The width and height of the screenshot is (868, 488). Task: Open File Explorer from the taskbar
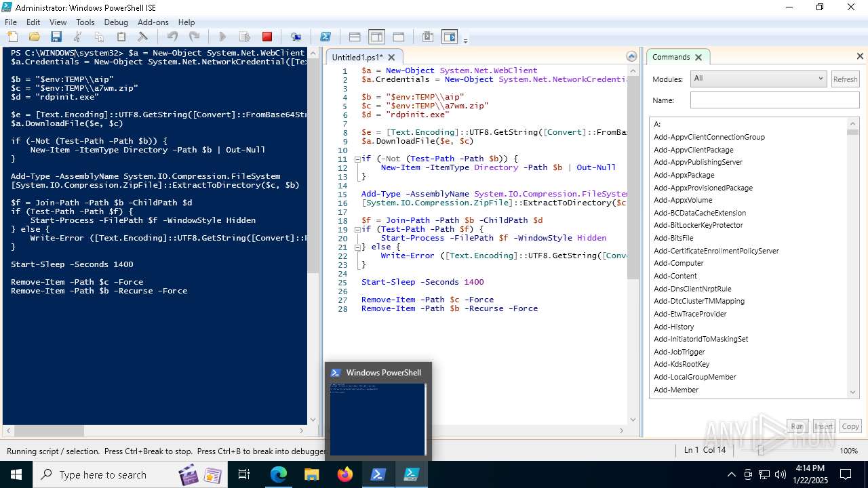(x=311, y=474)
